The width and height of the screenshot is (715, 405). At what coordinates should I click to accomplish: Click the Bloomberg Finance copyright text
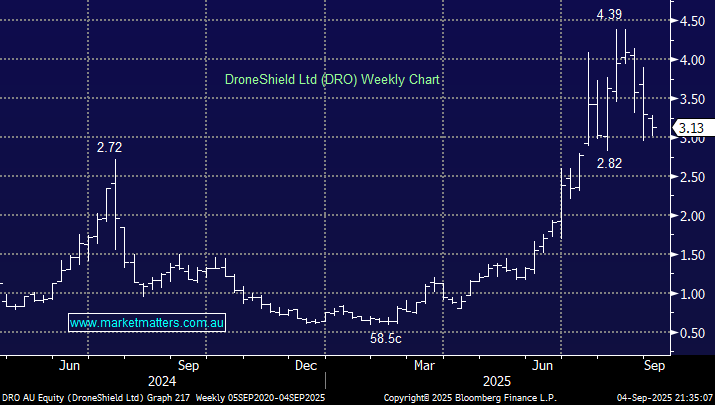pyautogui.click(x=470, y=398)
